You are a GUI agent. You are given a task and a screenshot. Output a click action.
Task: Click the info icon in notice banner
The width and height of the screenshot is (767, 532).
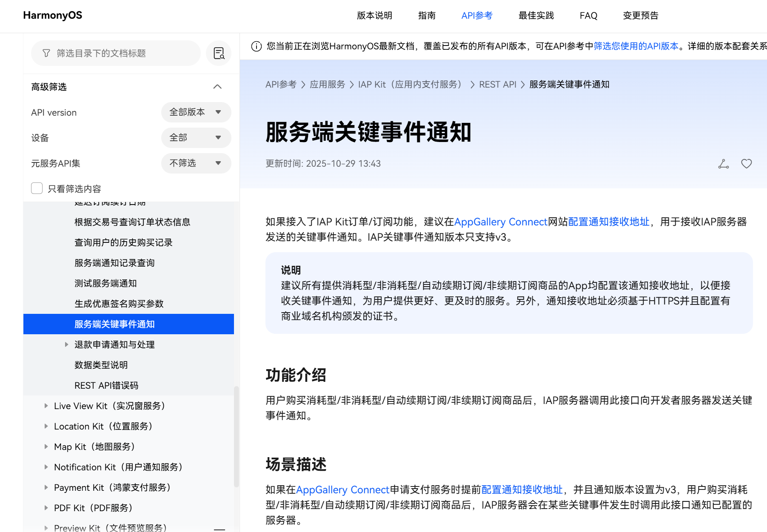pos(257,46)
